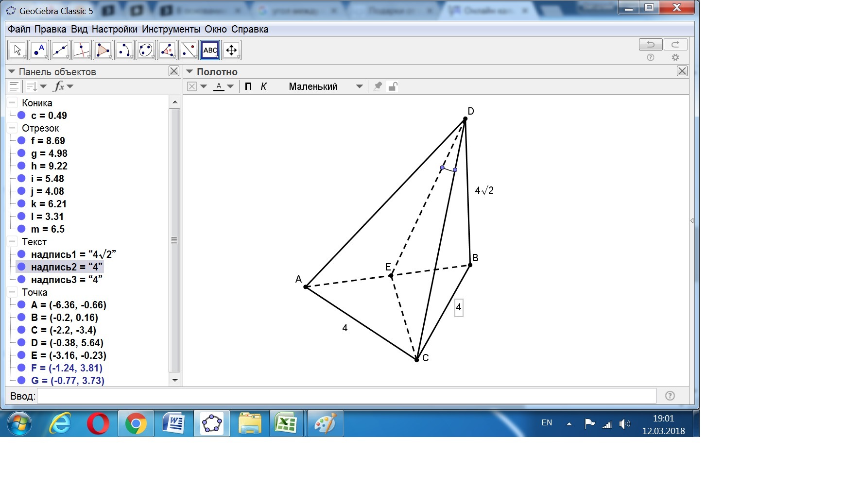Open the text color picker
862x504 pixels.
224,86
